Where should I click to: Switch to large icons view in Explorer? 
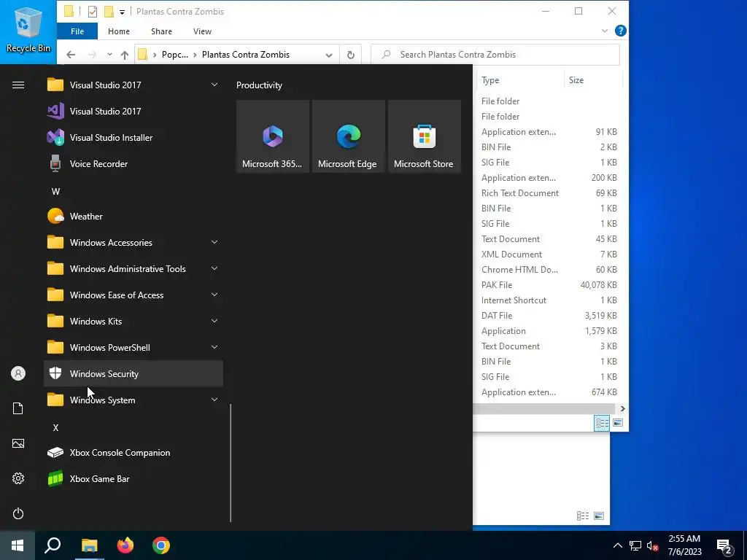pos(618,423)
